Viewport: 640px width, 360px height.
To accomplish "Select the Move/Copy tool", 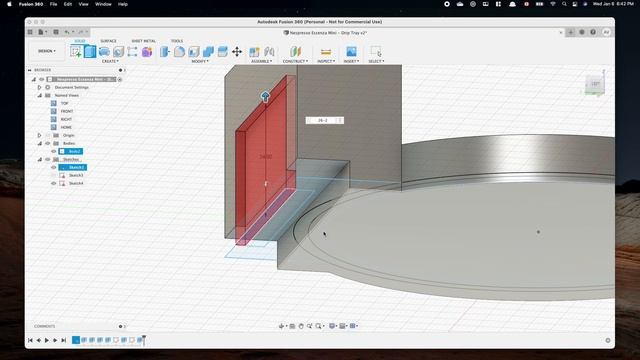I will point(237,52).
